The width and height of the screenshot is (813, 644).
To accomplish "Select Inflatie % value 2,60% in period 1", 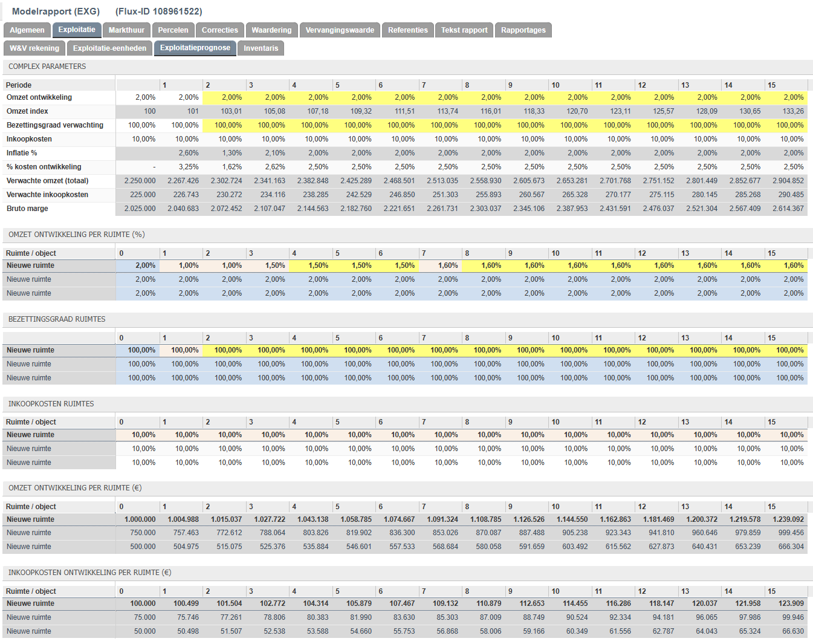I will (181, 153).
